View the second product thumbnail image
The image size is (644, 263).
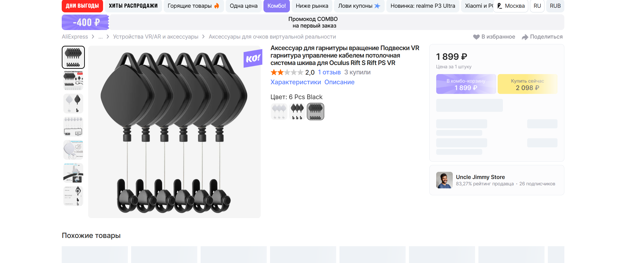[x=73, y=80]
